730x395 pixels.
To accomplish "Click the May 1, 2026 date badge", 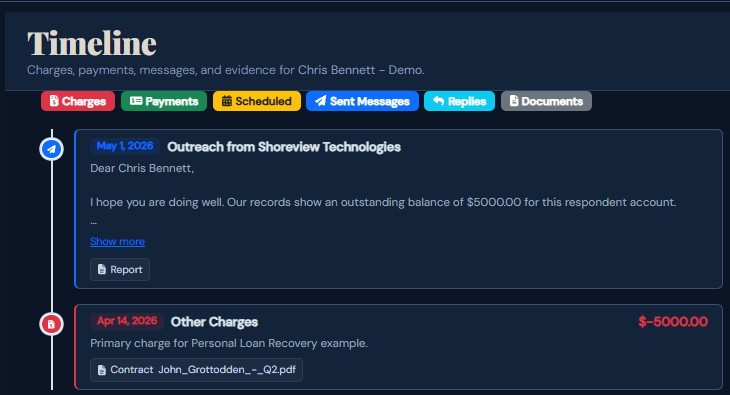I will coord(125,146).
